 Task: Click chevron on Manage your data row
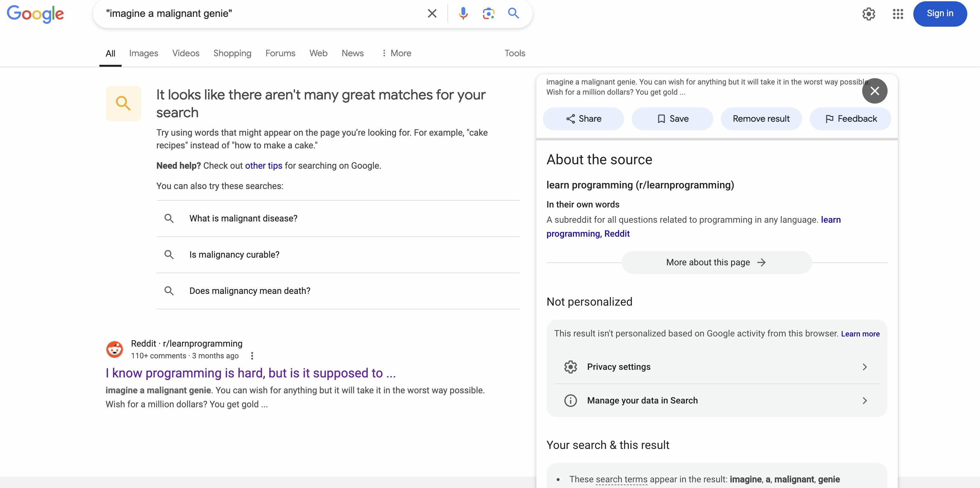click(865, 400)
